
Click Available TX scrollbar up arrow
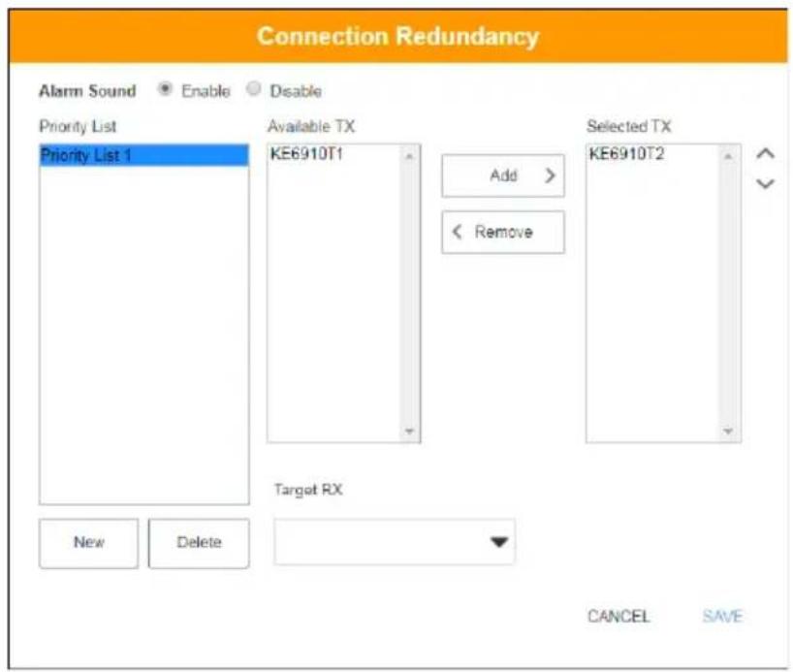pyautogui.click(x=410, y=156)
